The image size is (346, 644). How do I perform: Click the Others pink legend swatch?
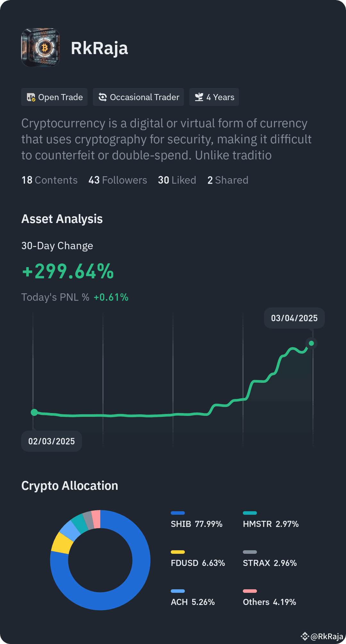(x=250, y=591)
